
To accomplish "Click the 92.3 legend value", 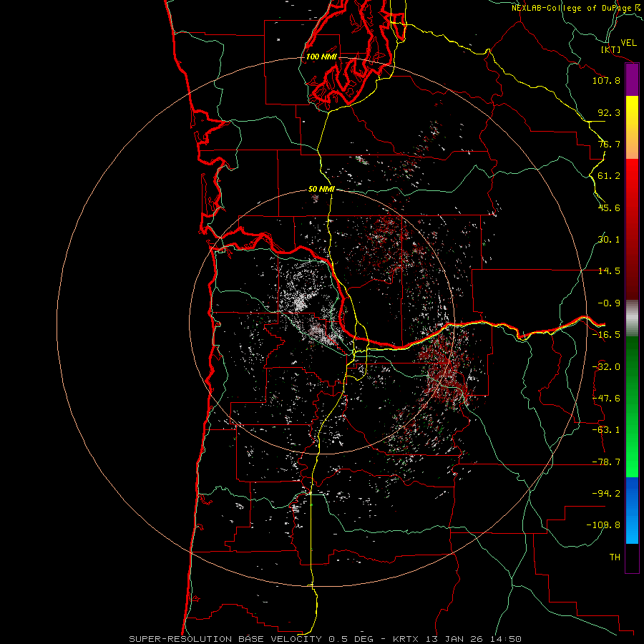I will pos(609,112).
